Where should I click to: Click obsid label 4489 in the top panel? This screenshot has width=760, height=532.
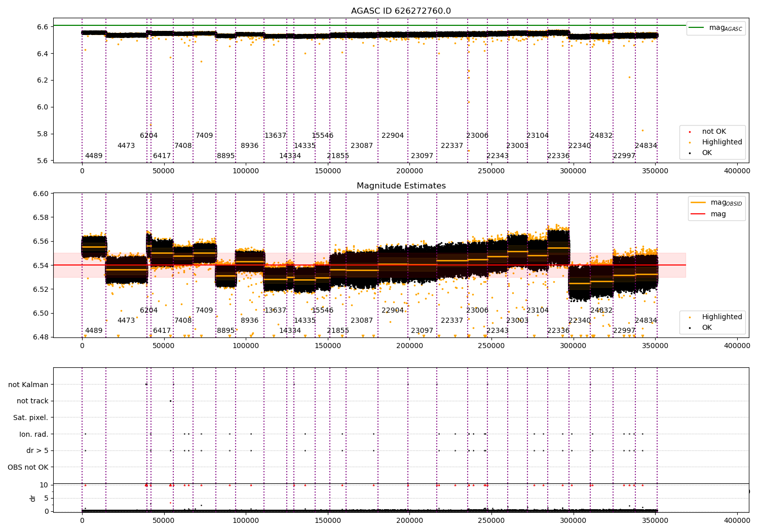(x=94, y=156)
